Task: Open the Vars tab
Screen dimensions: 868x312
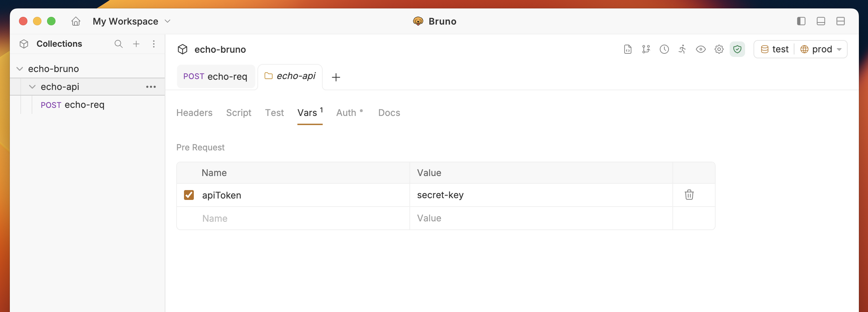Action: 310,113
